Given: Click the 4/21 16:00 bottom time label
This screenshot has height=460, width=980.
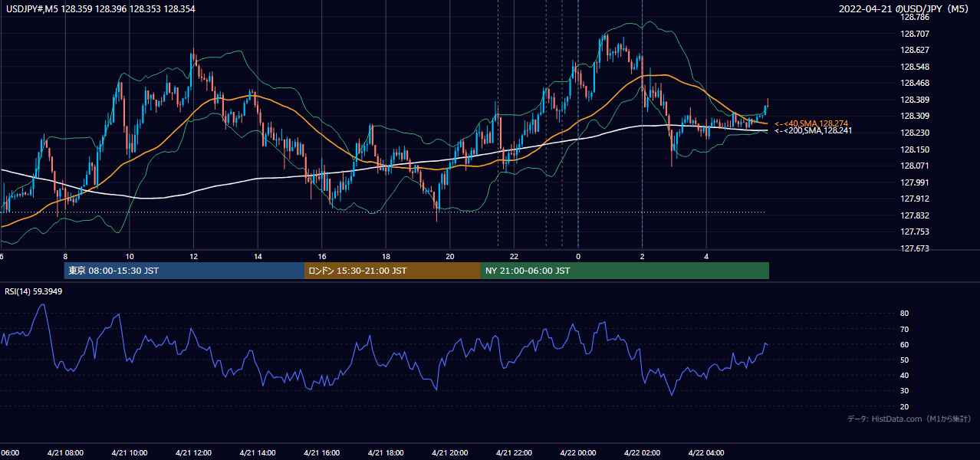Looking at the screenshot, I should coord(321,453).
